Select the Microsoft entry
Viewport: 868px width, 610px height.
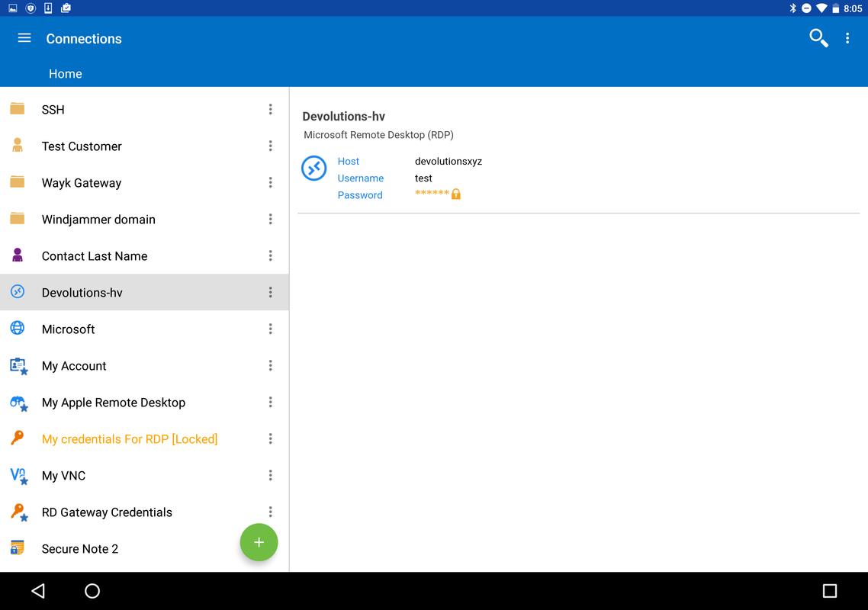click(144, 329)
